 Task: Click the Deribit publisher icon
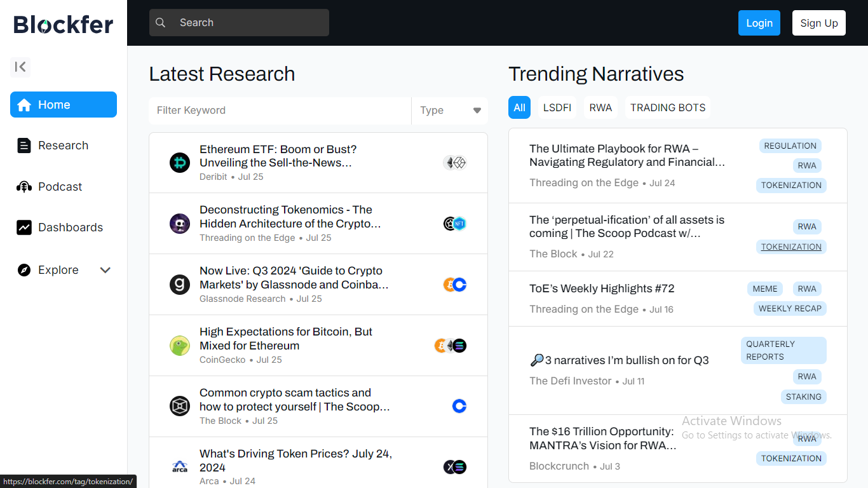click(180, 163)
